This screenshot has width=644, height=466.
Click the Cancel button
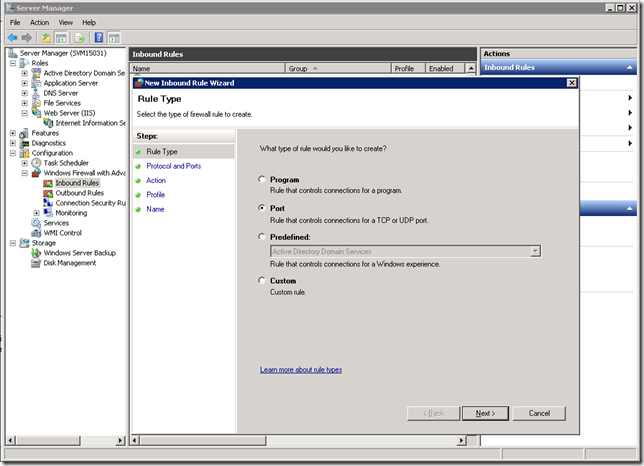[539, 413]
